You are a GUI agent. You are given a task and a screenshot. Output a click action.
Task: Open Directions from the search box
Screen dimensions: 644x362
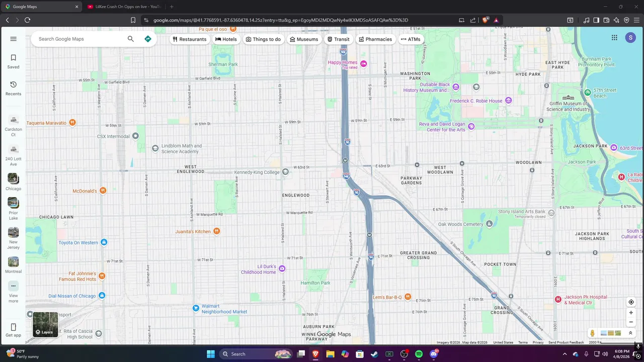tap(148, 39)
